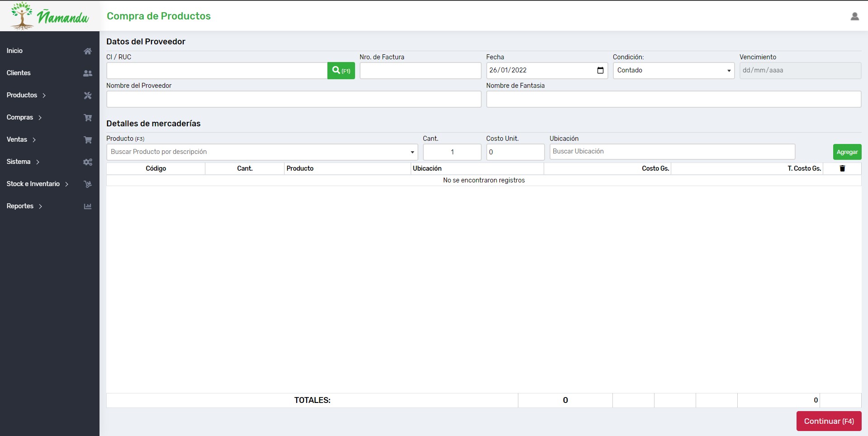
Task: Click the Productos tools icon
Action: [x=88, y=96]
